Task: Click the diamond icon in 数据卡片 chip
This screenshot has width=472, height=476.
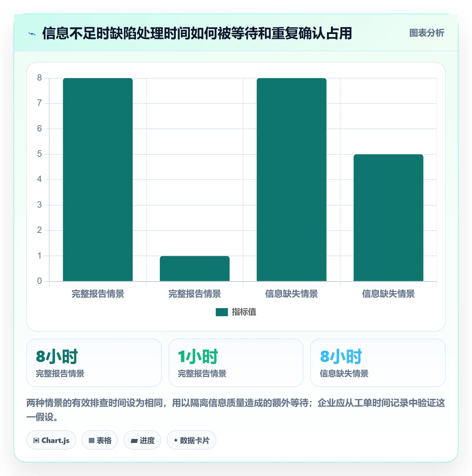Action: [x=175, y=440]
